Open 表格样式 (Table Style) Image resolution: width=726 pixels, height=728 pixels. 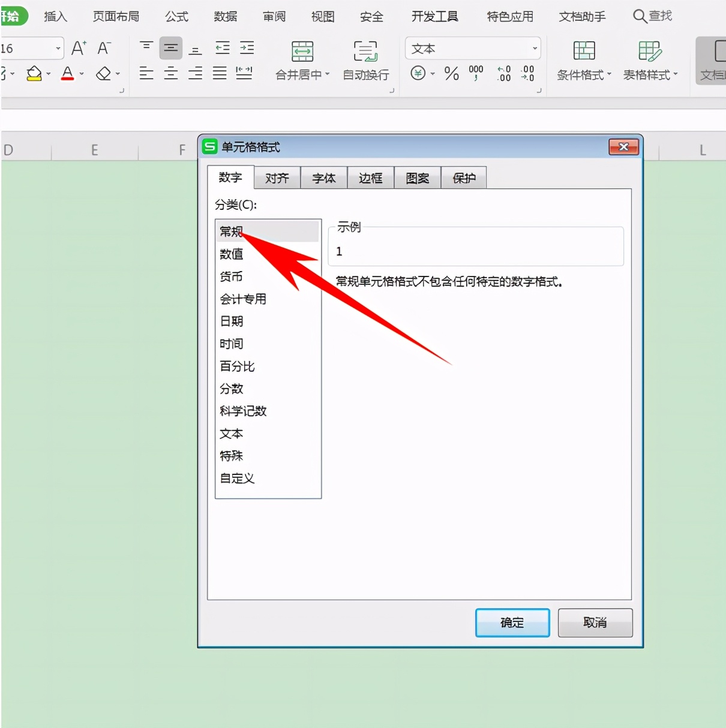tap(650, 60)
